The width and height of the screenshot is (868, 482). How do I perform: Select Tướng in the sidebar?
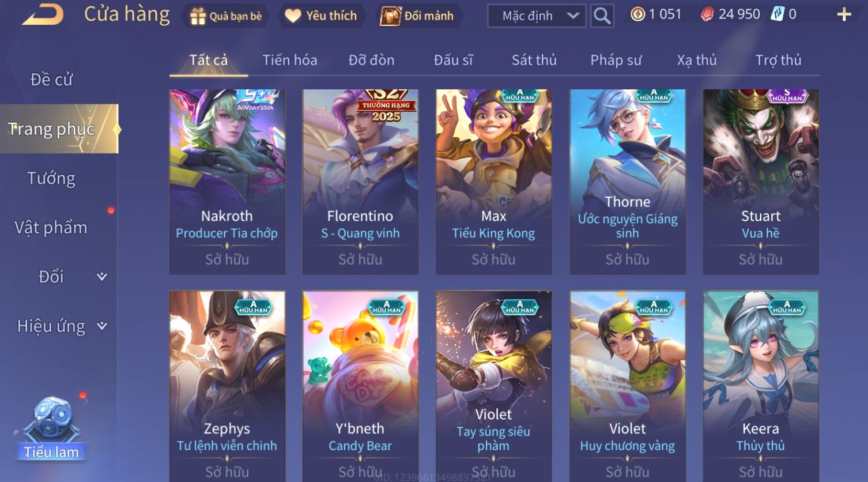coord(51,179)
